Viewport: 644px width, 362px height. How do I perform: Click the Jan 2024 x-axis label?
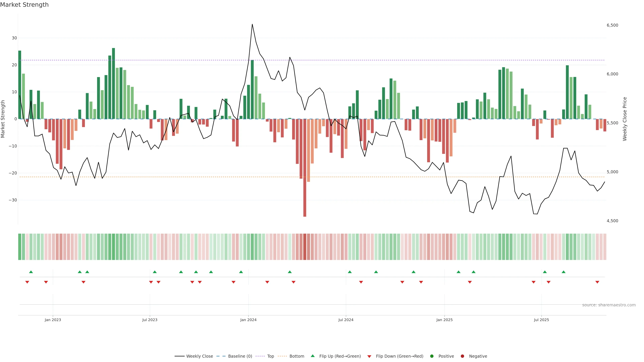click(248, 320)
